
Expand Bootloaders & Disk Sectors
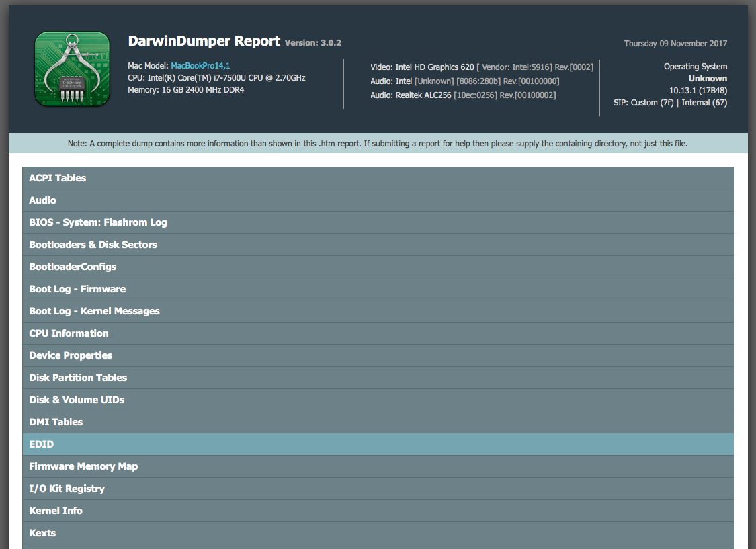[93, 245]
